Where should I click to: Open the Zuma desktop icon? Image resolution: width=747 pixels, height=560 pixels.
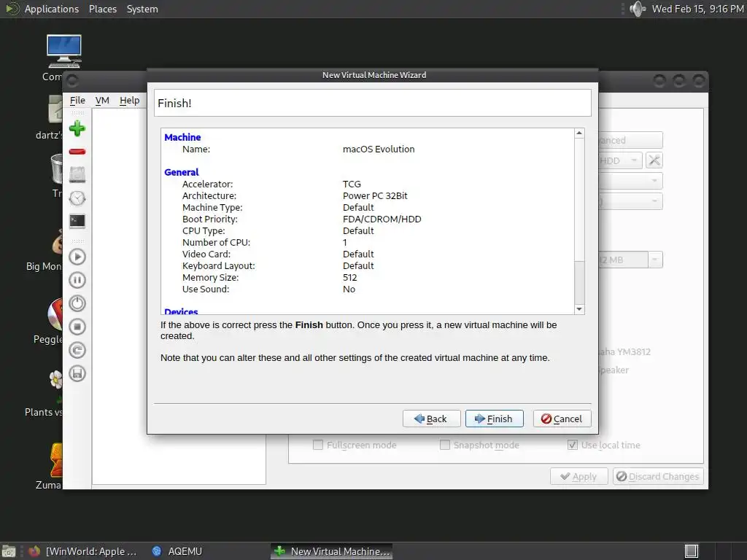[57, 461]
